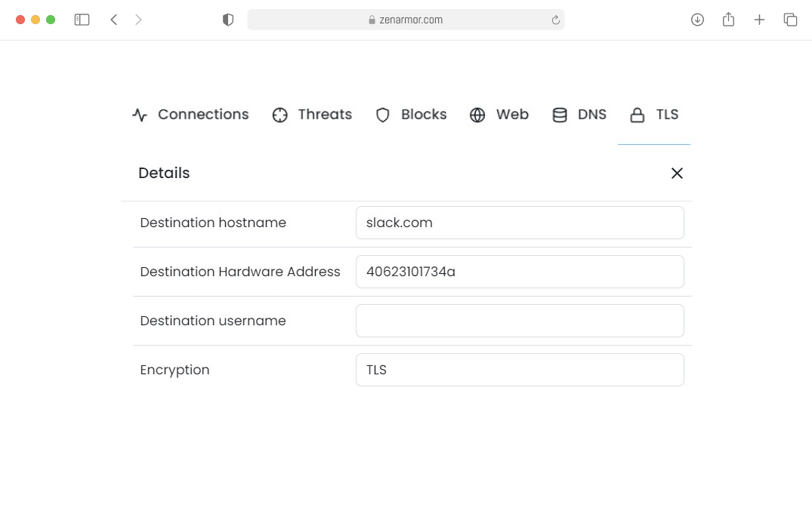Screen dimensions: 812x526
Task: Click the Threats virus icon
Action: coord(280,115)
